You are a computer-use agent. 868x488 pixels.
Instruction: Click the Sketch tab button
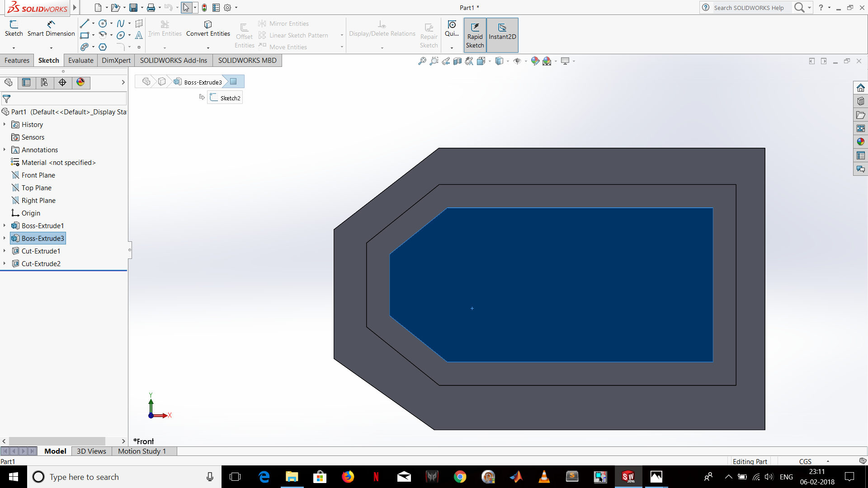(x=48, y=60)
